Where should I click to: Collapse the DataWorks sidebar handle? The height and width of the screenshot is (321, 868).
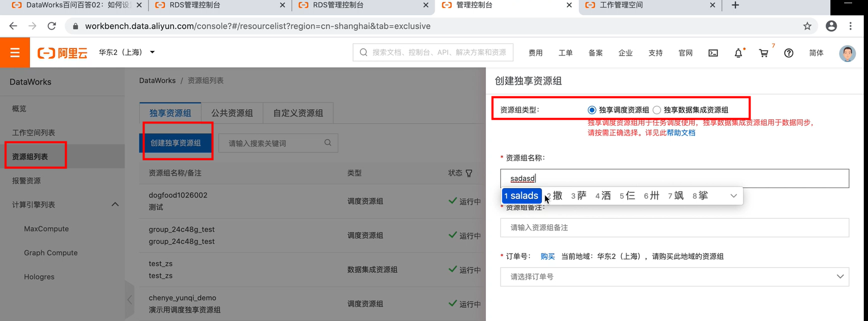point(130,300)
